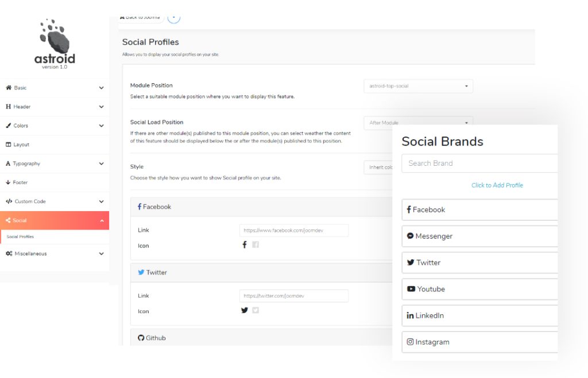Click Instagram brand icon in Social Brands
The height and width of the screenshot is (378, 588).
(410, 342)
